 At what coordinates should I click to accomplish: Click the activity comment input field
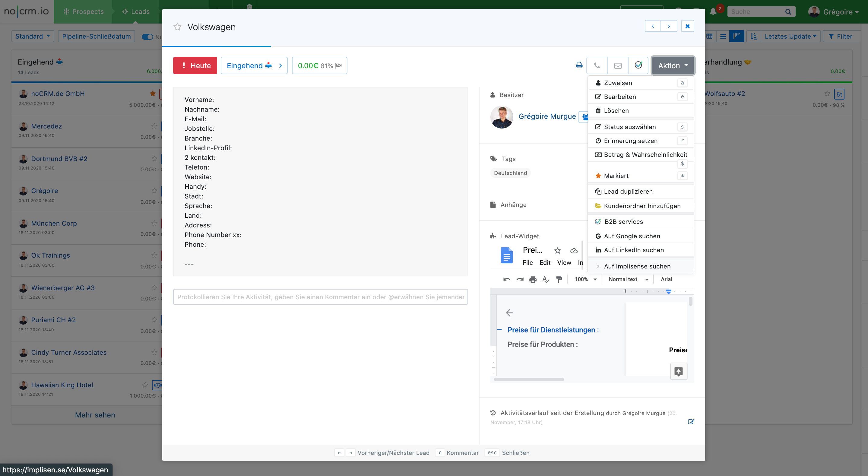tap(320, 297)
